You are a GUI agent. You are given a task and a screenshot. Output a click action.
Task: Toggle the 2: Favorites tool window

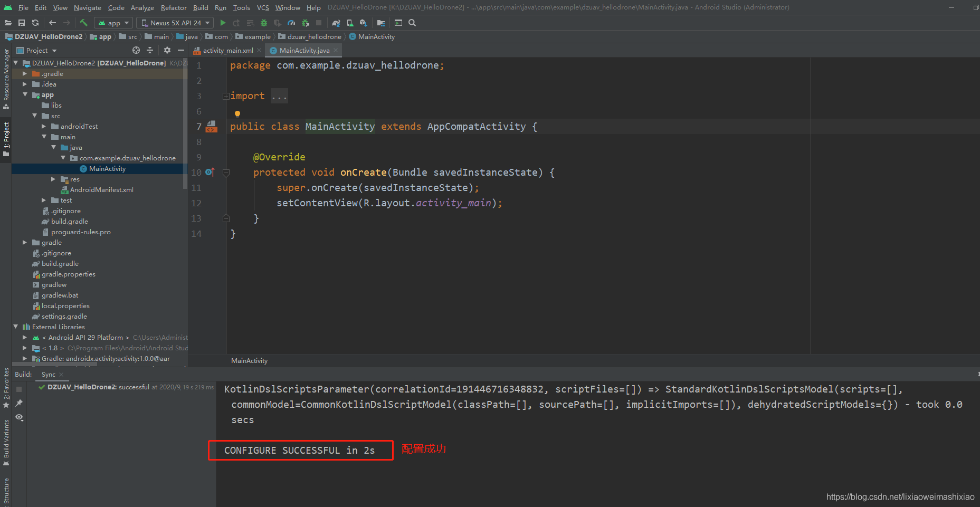(x=6, y=388)
